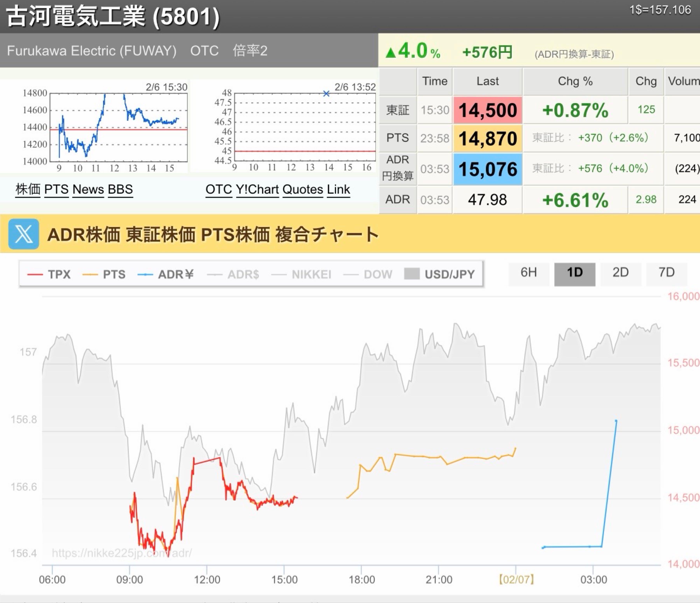Screen dimensions: 700x603
Task: Open the 株価 link
Action: coord(28,190)
